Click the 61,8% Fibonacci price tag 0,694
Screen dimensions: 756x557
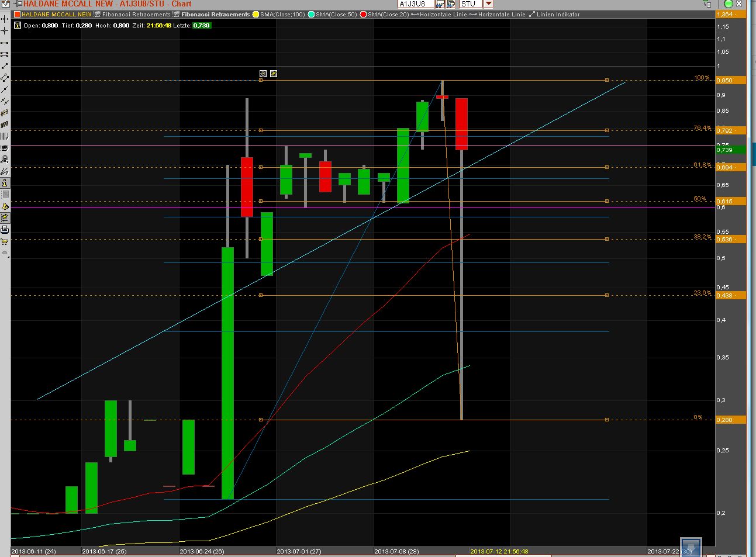coord(731,167)
